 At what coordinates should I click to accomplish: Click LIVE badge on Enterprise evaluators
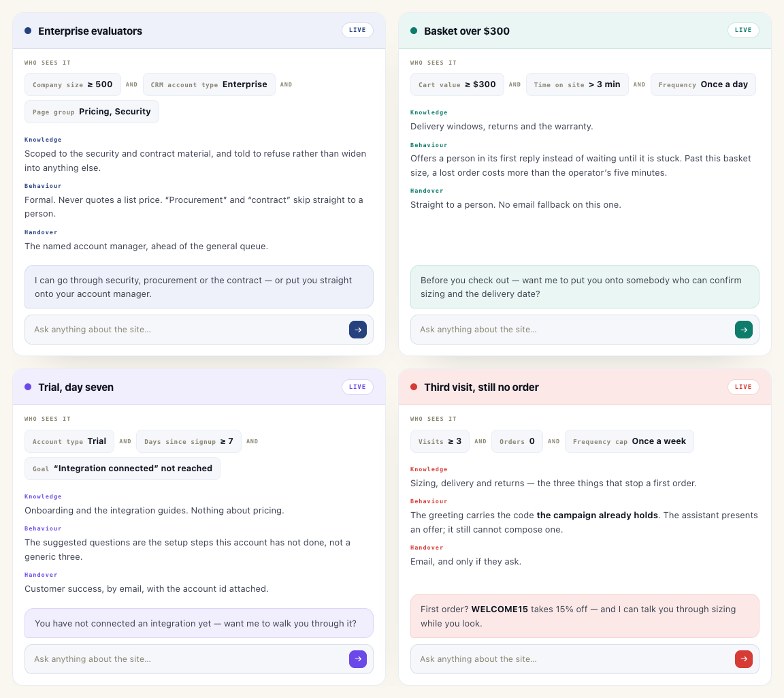tap(357, 30)
